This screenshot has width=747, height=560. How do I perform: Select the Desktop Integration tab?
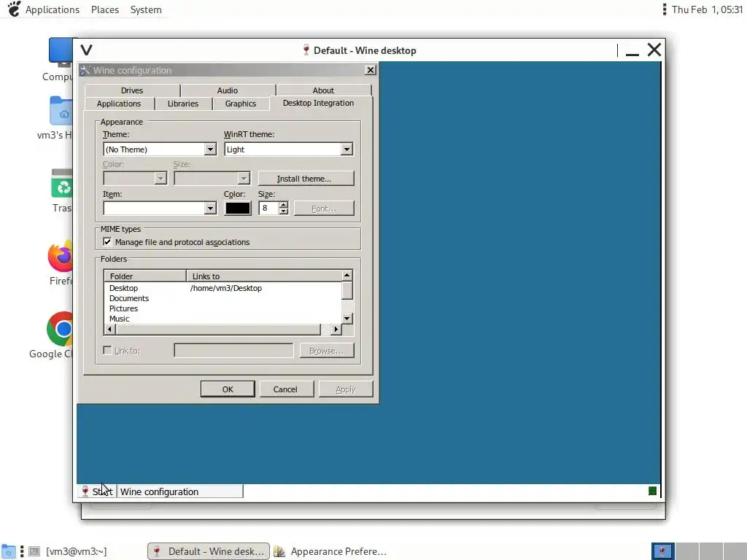(x=318, y=103)
